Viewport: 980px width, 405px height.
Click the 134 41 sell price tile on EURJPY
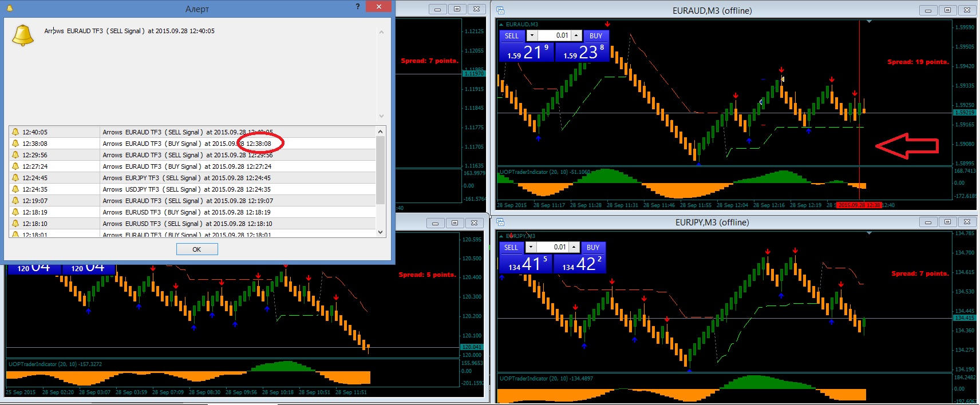click(x=526, y=264)
